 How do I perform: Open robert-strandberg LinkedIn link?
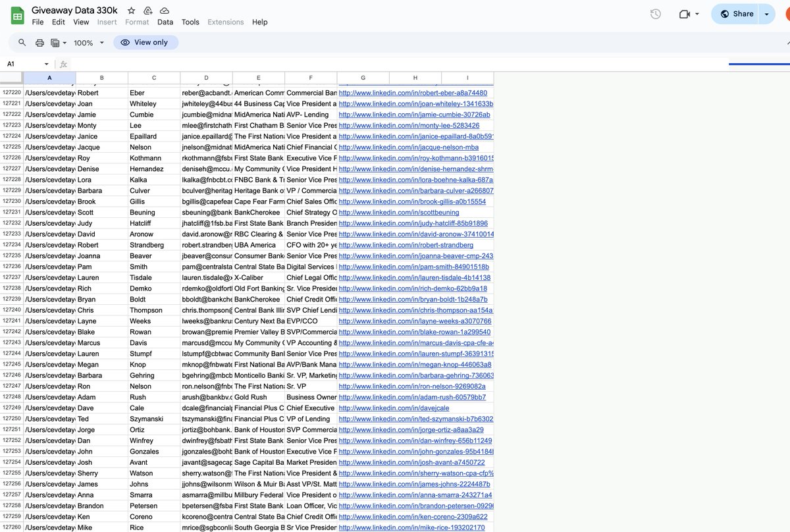pyautogui.click(x=406, y=245)
